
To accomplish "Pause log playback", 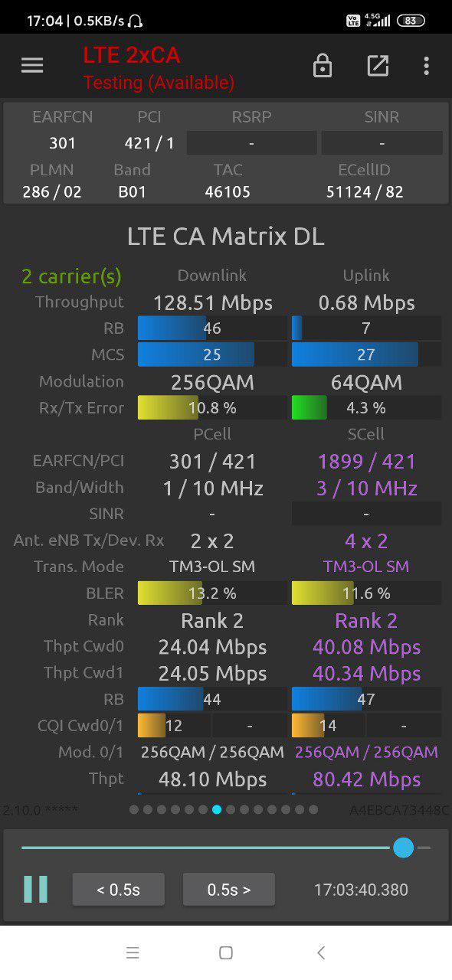I will point(35,889).
